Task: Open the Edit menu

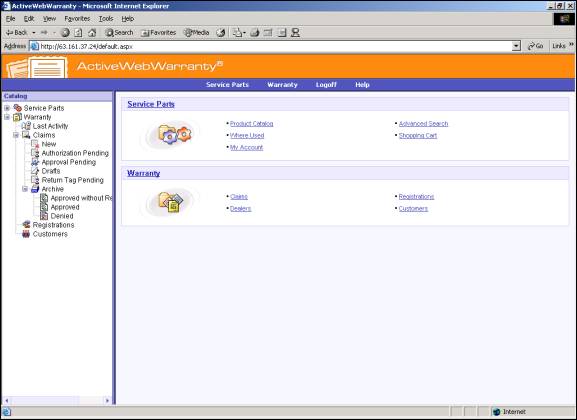Action: [x=29, y=19]
